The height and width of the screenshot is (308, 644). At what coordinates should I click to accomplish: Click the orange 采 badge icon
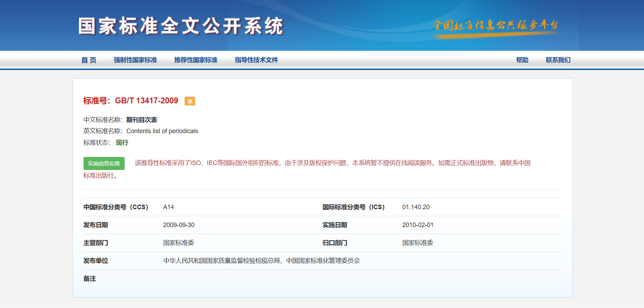190,101
